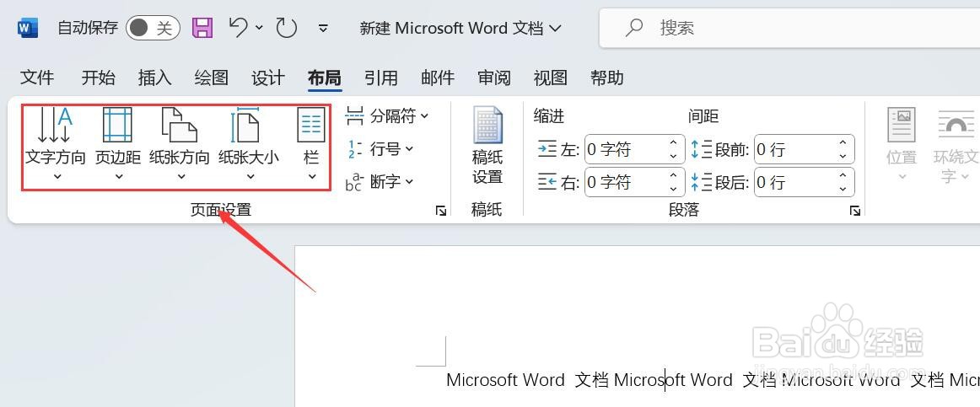Click the document text line

pos(713,379)
